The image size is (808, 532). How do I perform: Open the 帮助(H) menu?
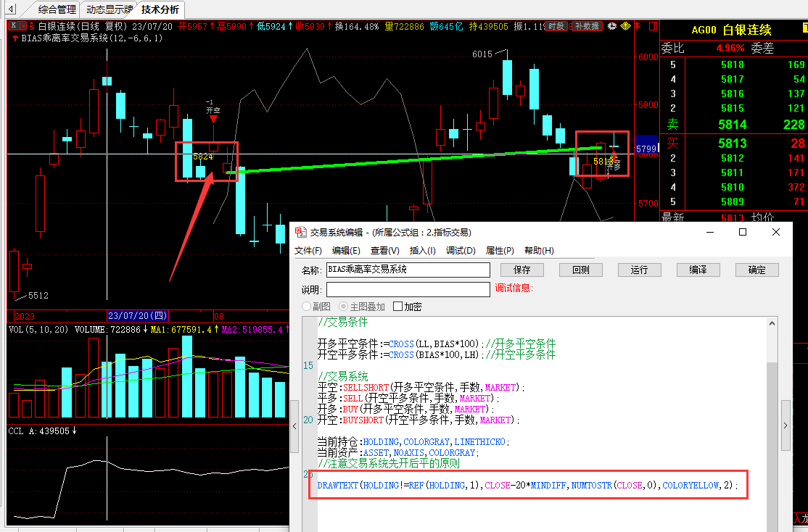(x=539, y=250)
